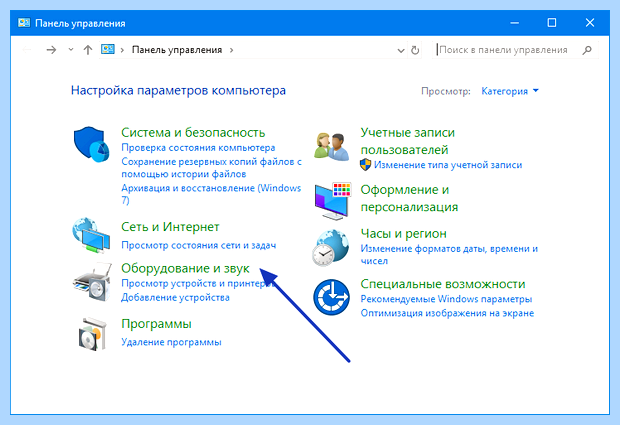This screenshot has height=425, width=620.
Task: Open Оформление и персонализация category
Action: tap(409, 198)
